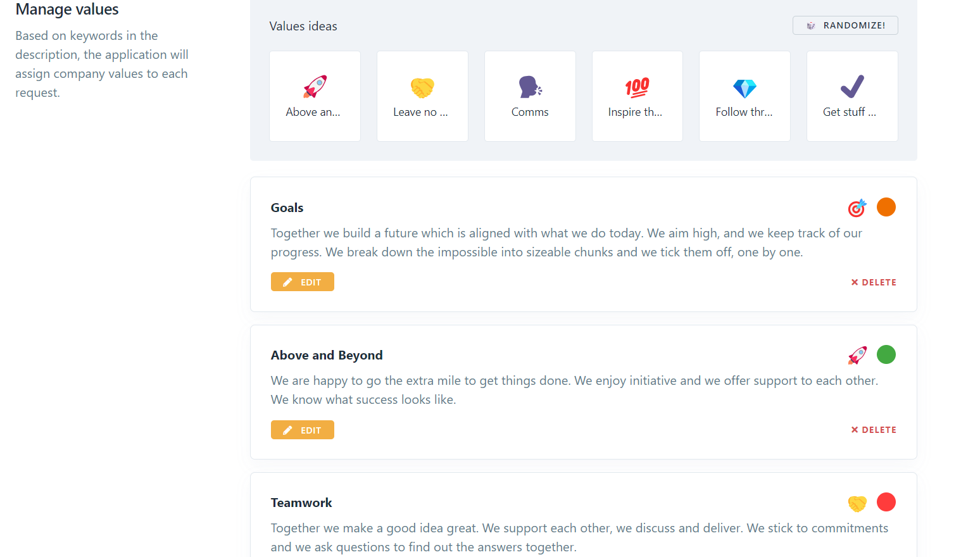Edit the Goals company value
The width and height of the screenshot is (980, 557).
tap(303, 282)
